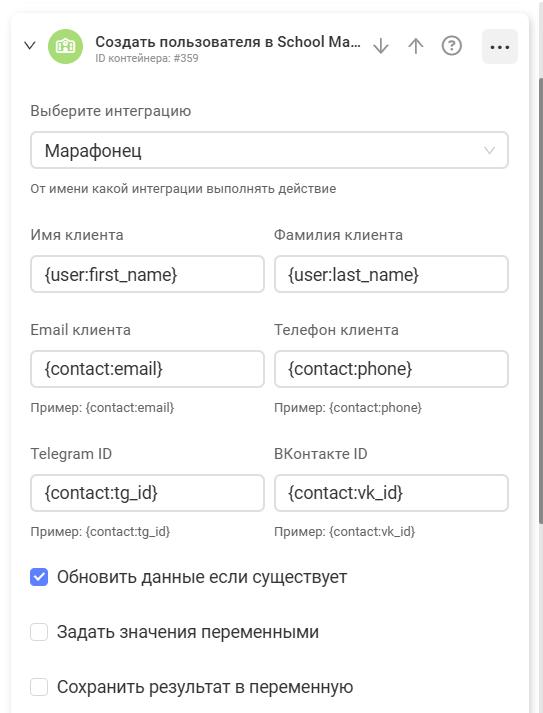Image resolution: width=543 pixels, height=713 pixels.
Task: Click the ID контейнера #359 label
Action: (x=146, y=58)
